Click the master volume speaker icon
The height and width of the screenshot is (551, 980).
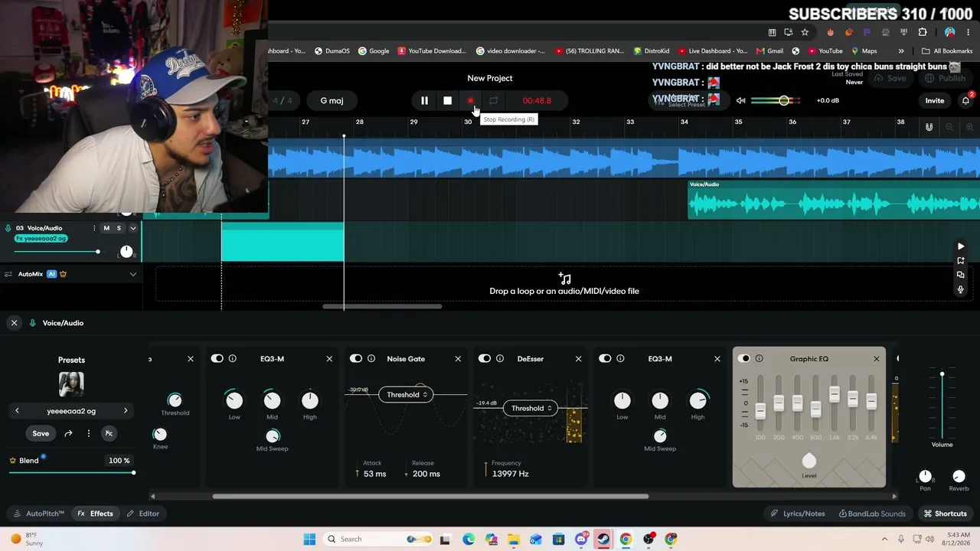pyautogui.click(x=740, y=100)
